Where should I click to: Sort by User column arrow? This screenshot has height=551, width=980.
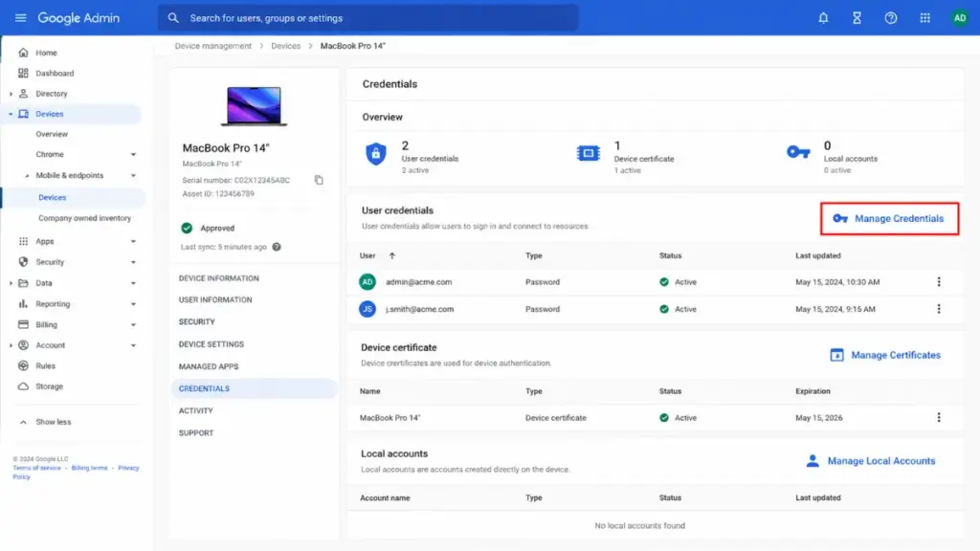(391, 255)
